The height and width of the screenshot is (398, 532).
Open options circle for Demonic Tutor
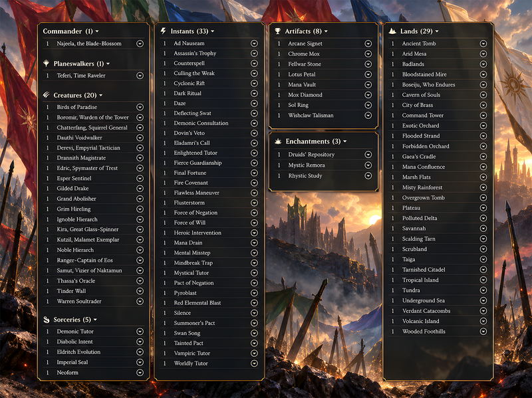click(x=140, y=332)
